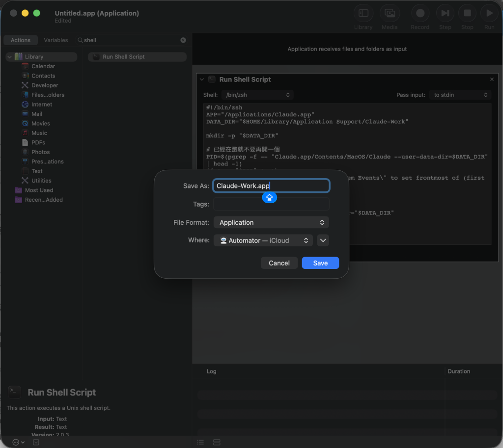Select the Photos category

(x=40, y=152)
